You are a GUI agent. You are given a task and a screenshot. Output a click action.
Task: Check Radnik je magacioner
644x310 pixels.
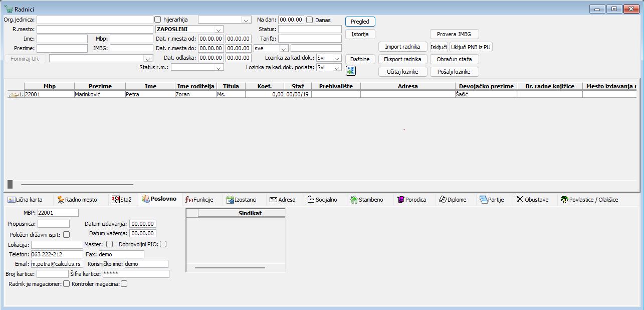(66, 284)
